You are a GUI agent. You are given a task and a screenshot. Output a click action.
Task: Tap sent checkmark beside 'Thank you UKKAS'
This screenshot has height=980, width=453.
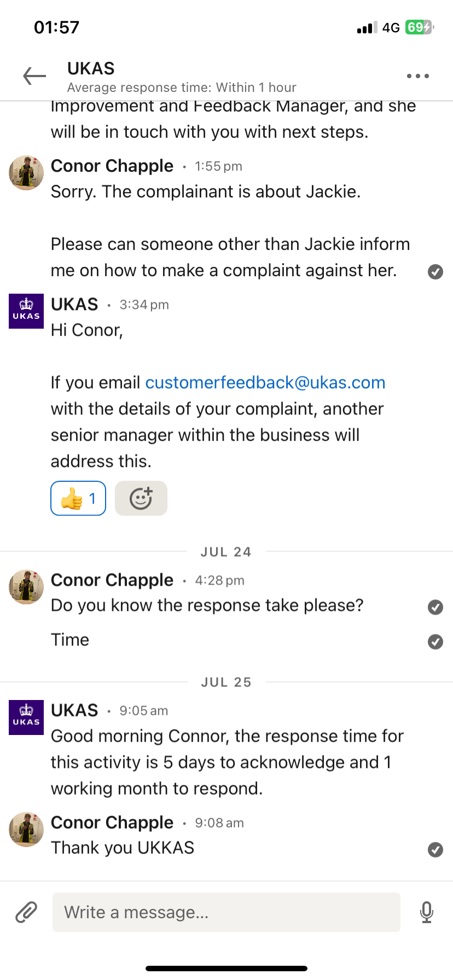[x=435, y=849]
